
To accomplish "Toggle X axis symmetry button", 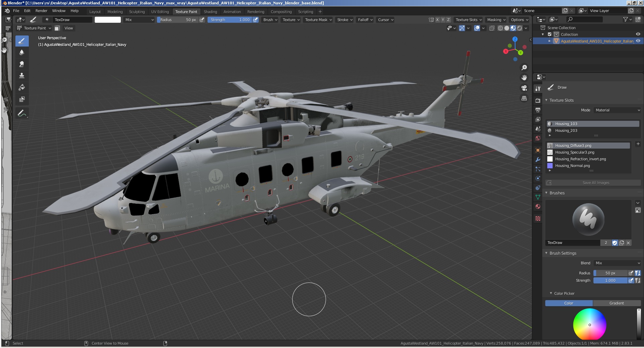I will [x=437, y=20].
